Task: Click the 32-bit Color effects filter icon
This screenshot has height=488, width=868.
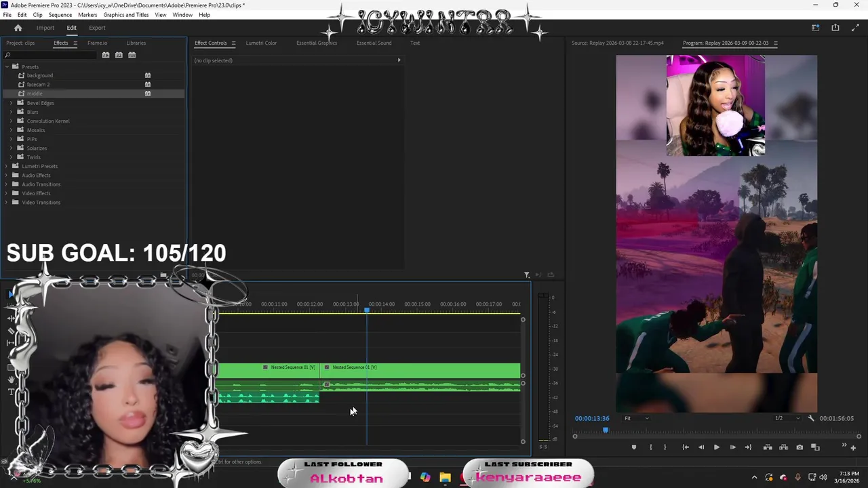Action: pyautogui.click(x=119, y=55)
